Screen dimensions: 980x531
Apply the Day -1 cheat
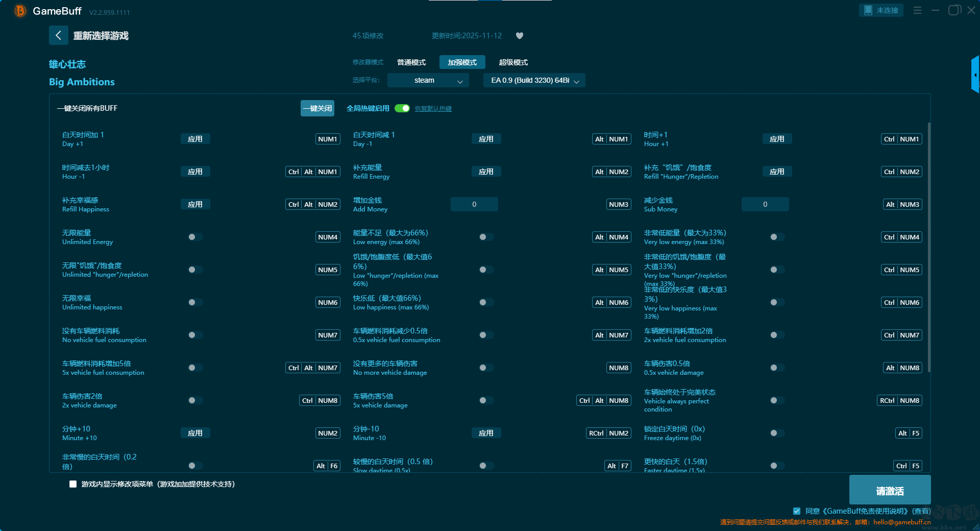(486, 139)
